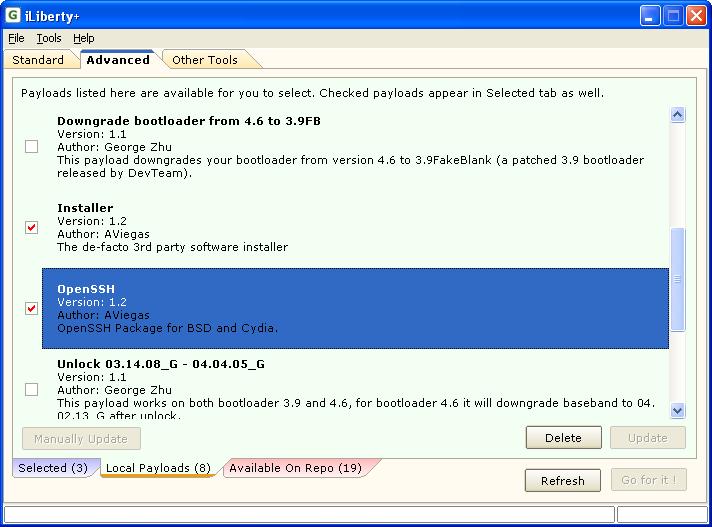
Task: Switch to the Standard tab
Action: tap(38, 60)
